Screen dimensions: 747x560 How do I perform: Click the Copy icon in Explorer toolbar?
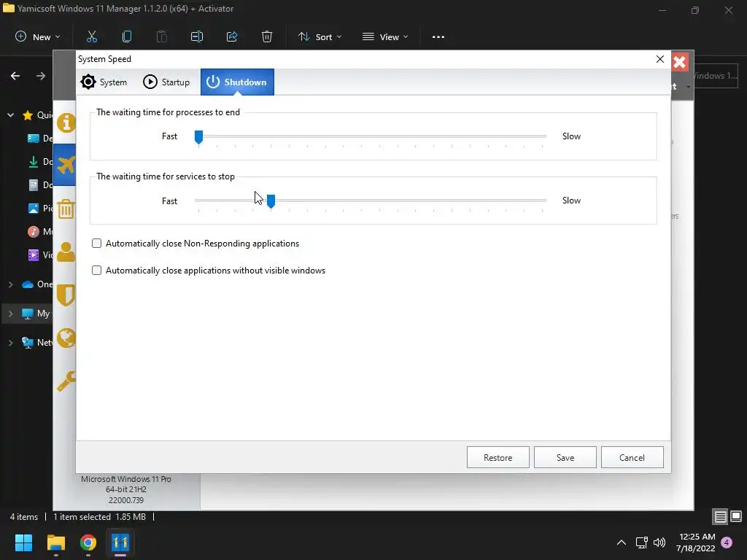pos(127,36)
